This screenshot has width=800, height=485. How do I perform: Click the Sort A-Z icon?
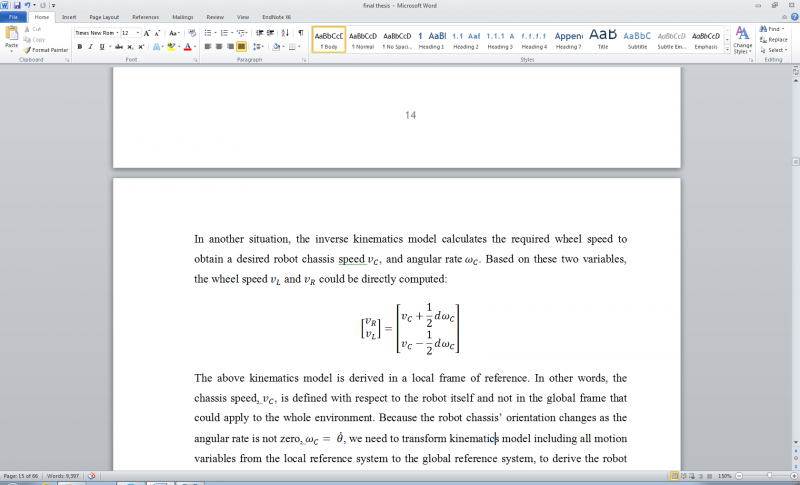tap(285, 33)
